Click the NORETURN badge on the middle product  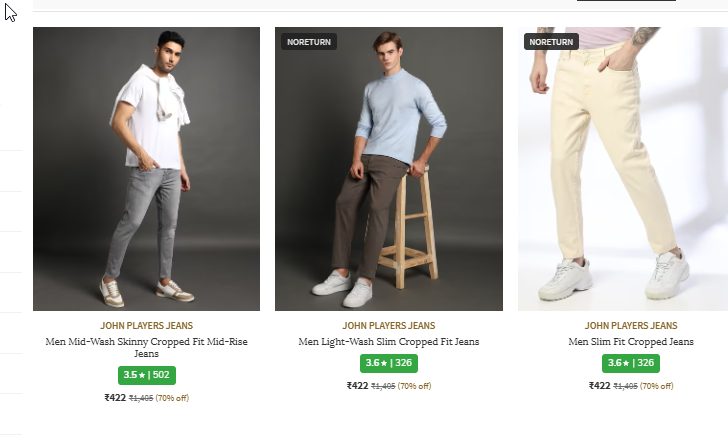308,42
